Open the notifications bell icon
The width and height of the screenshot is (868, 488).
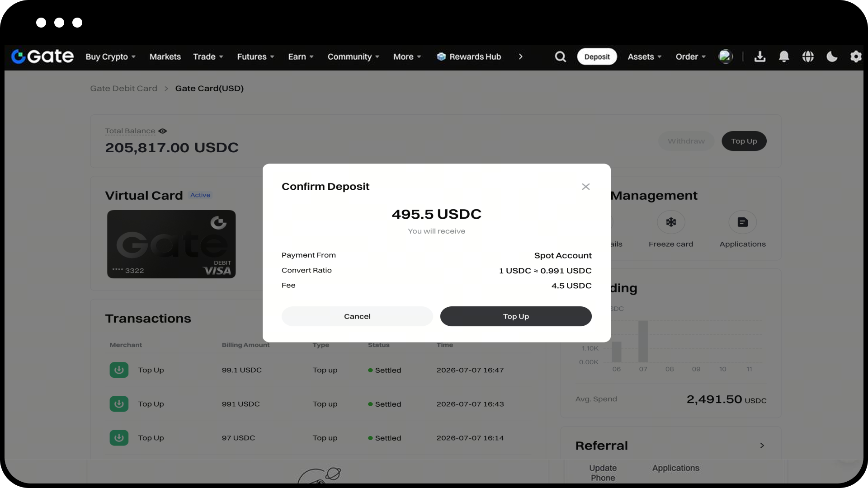tap(784, 56)
